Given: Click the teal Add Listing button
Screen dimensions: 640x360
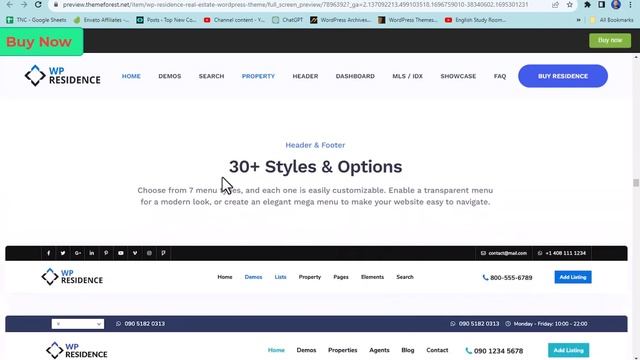Looking at the screenshot, I should coord(569,350).
